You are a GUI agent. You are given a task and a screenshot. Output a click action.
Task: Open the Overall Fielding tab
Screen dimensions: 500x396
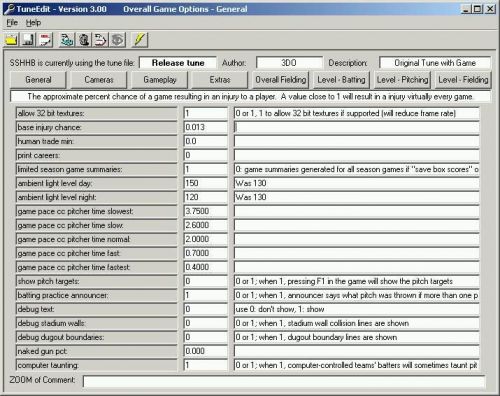pos(281,80)
